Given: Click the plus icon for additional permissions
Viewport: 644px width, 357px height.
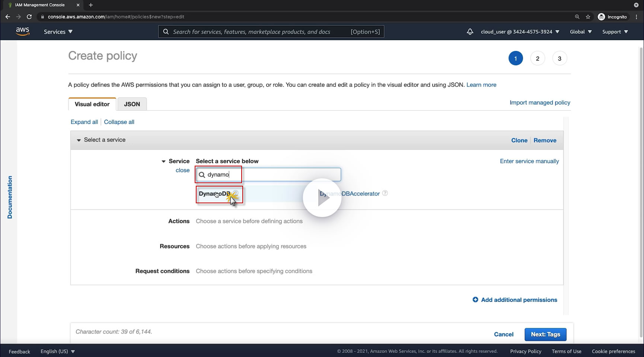Looking at the screenshot, I should [x=475, y=300].
